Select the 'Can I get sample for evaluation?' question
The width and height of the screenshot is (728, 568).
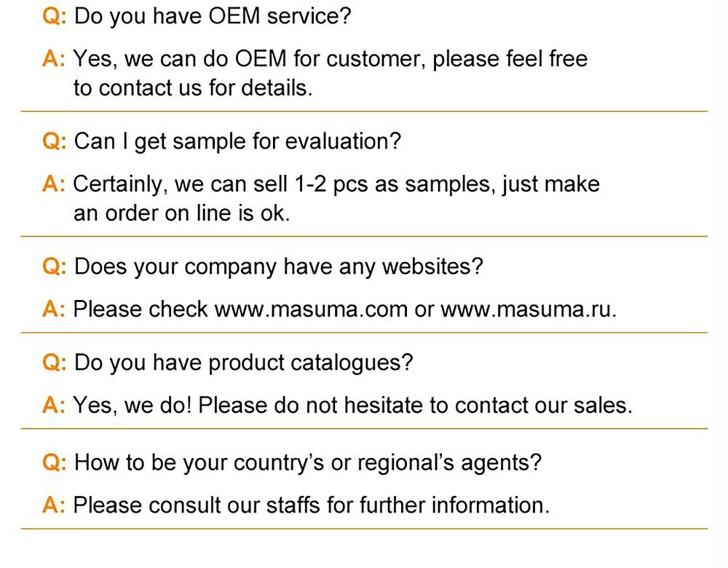pos(237,141)
